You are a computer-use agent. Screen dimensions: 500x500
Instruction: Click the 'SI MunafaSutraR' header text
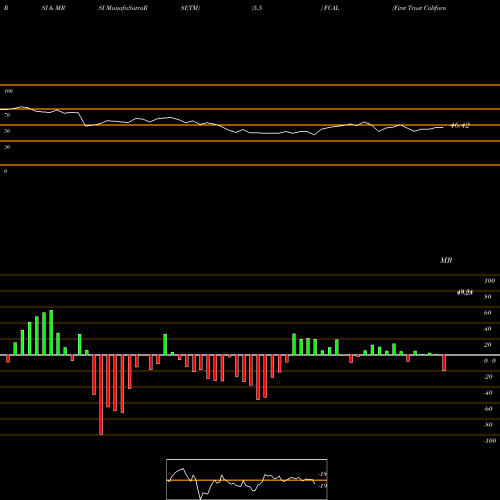(x=123, y=8)
